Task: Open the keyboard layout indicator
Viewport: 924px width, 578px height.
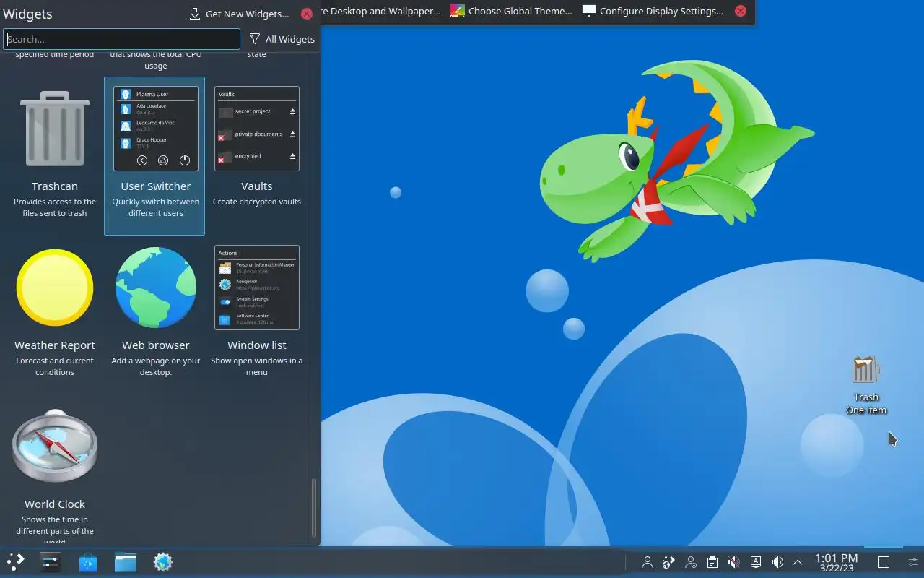Action: click(756, 562)
